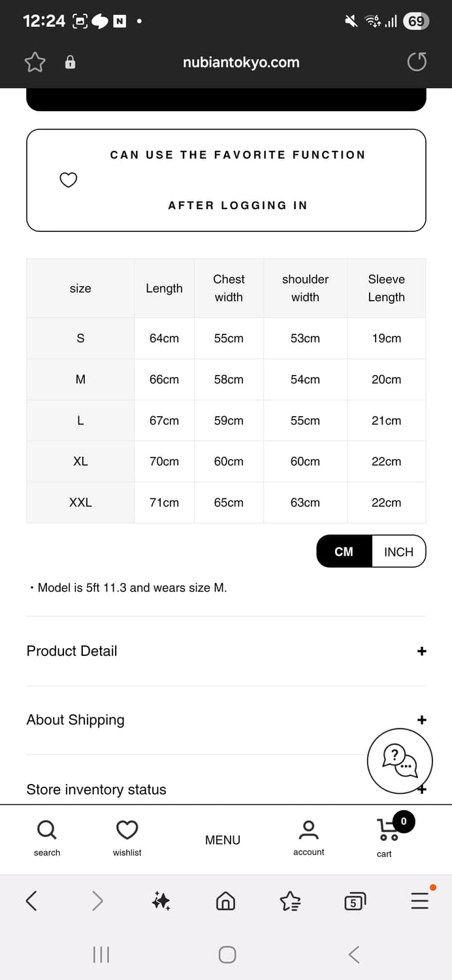Open browser bookmarks list icon
Image resolution: width=452 pixels, height=980 pixels.
pyautogui.click(x=290, y=901)
